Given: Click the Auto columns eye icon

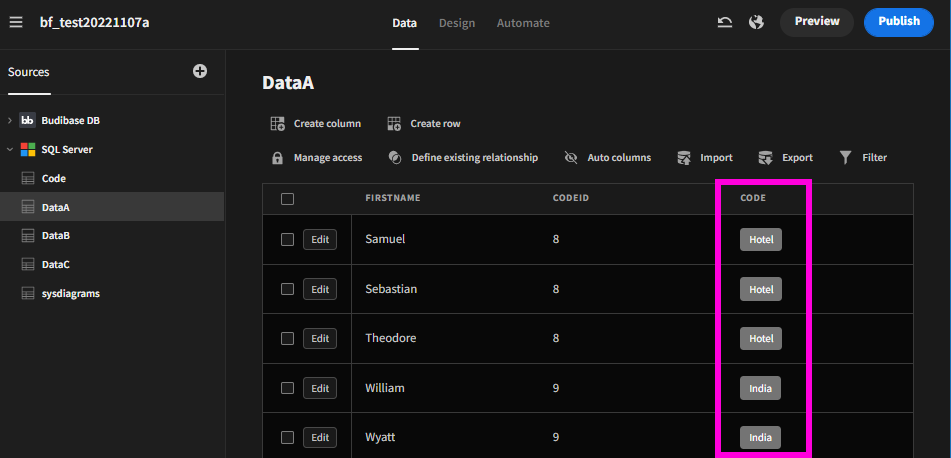Looking at the screenshot, I should tap(571, 158).
